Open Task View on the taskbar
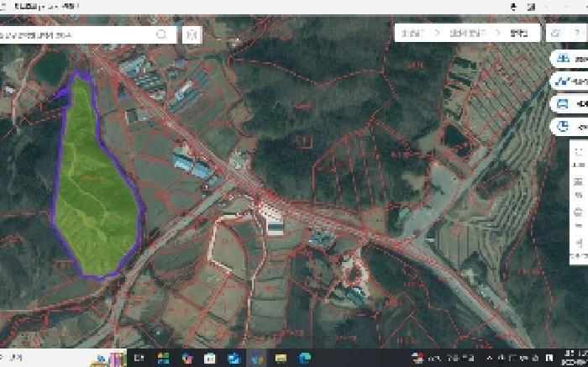The width and height of the screenshot is (588, 367). pos(139,358)
